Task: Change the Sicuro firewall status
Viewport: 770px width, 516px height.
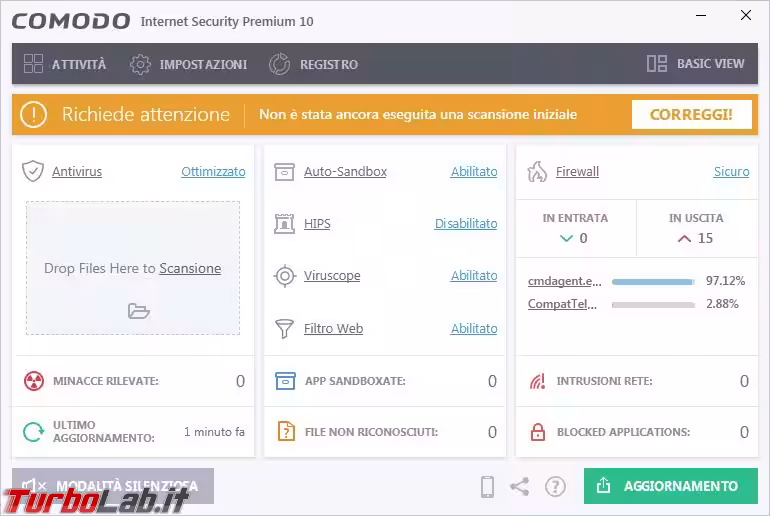Action: 732,171
